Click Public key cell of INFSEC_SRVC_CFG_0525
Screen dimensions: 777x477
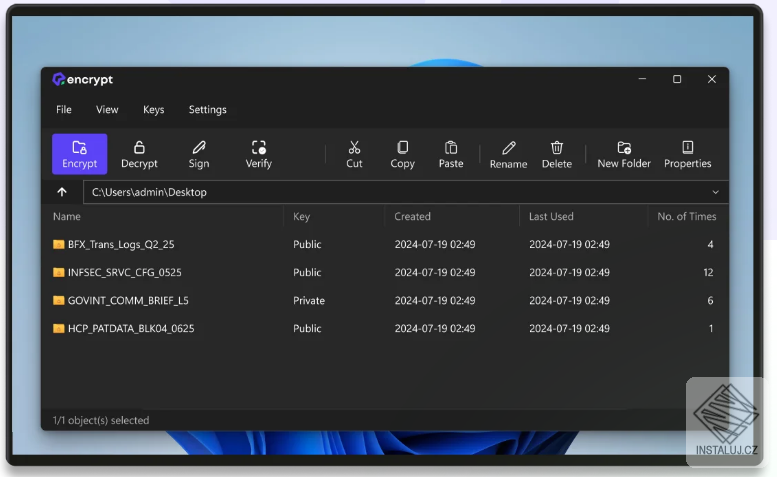307,272
